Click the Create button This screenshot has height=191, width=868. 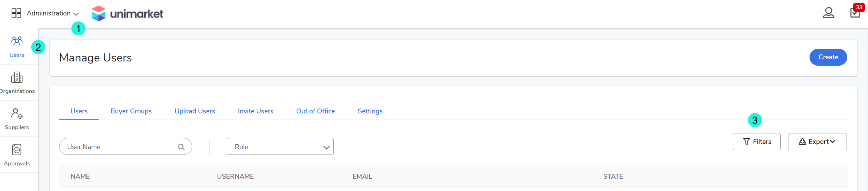tap(828, 57)
